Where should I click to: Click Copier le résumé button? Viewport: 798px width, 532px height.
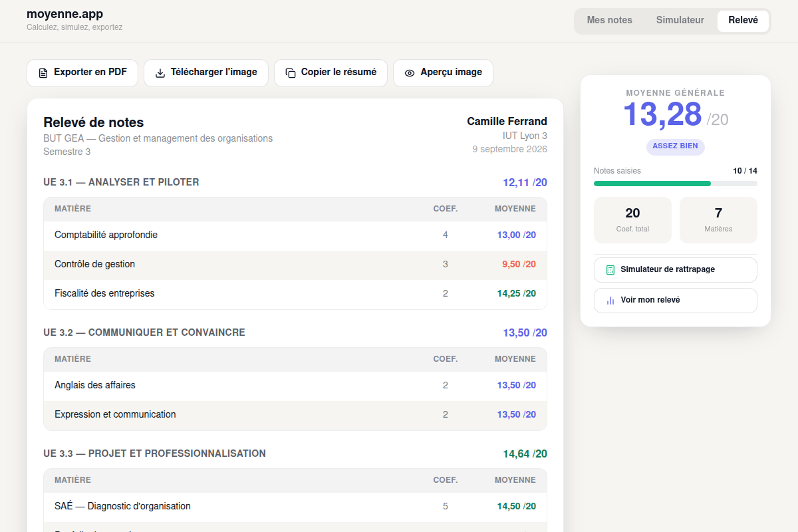click(x=331, y=73)
